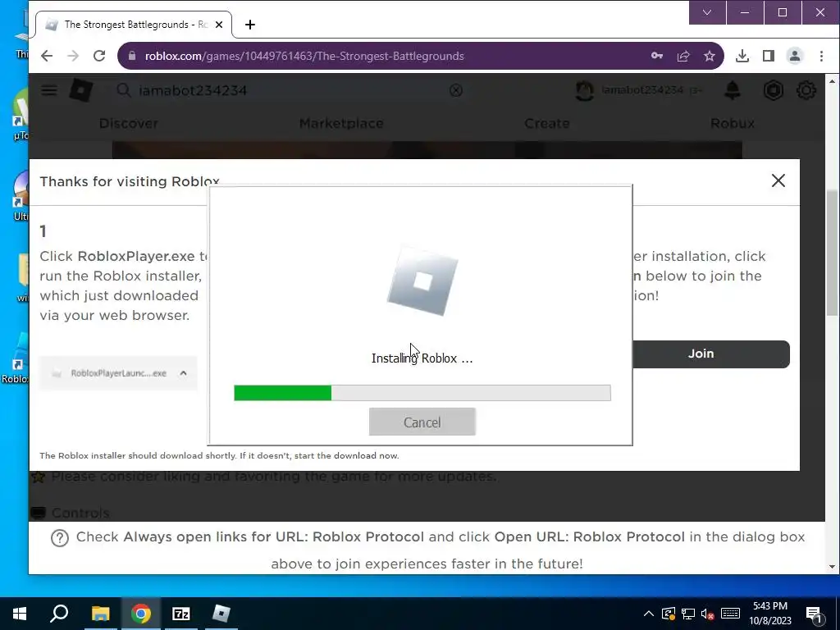Go to Create section
Viewport: 840px width, 630px height.
pos(546,123)
